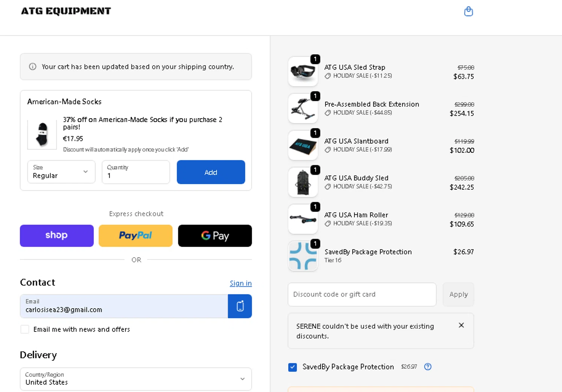
Task: Open the shopping bag cart icon
Action: (x=468, y=12)
